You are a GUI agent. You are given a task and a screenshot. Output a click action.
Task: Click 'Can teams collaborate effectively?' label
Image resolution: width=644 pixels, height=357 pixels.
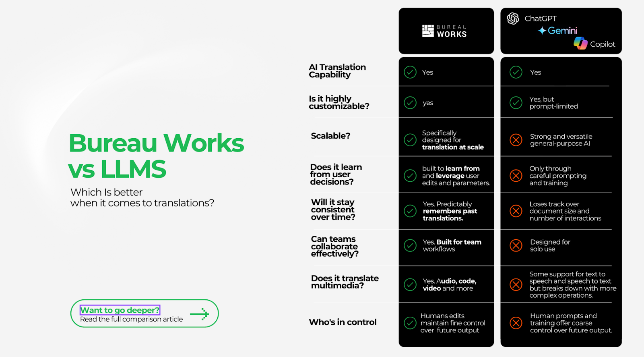[x=334, y=246]
